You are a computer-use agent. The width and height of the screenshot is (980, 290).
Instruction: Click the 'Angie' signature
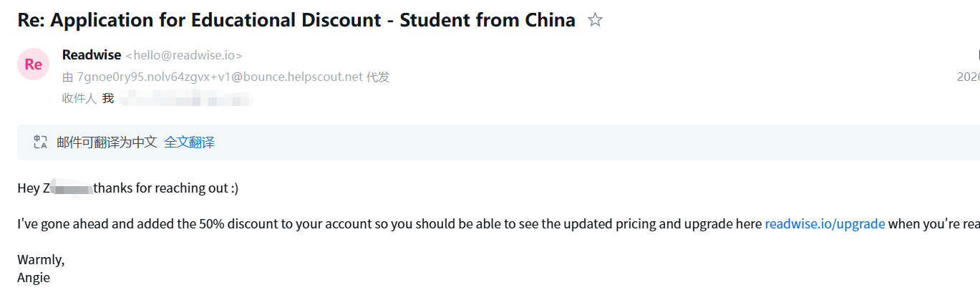(34, 278)
